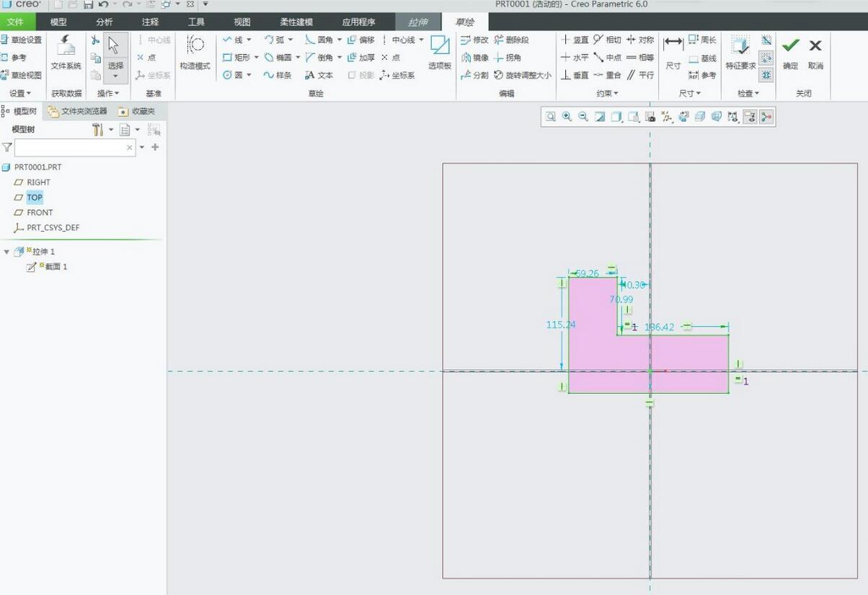Select the 椭圆 (Ellipse) sketch tool

click(278, 58)
